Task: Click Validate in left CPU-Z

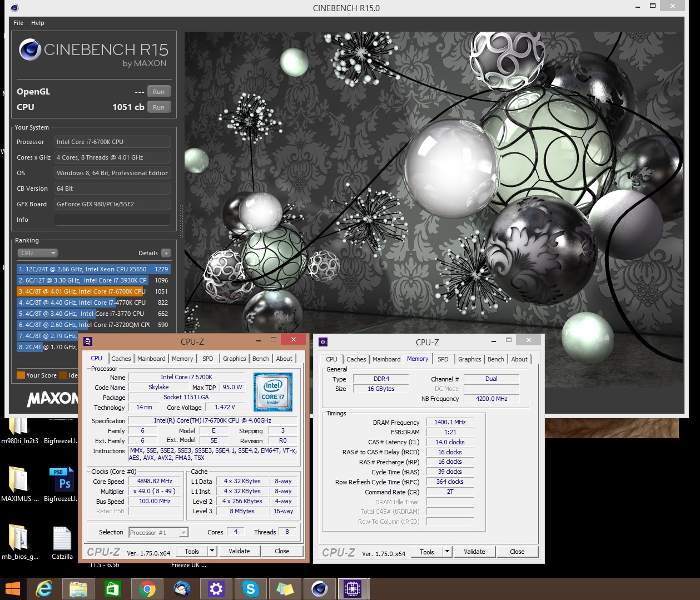Action: pos(239,551)
